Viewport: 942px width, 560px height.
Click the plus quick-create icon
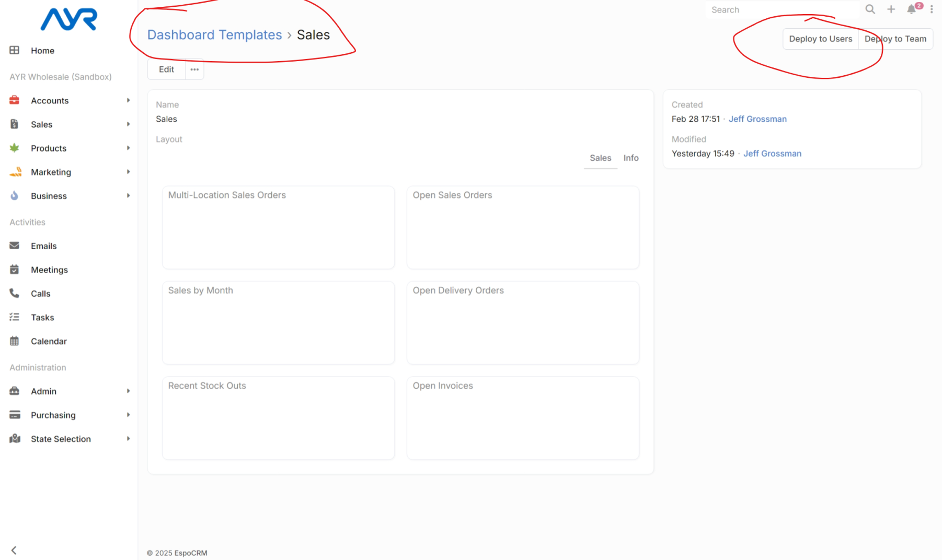[891, 9]
